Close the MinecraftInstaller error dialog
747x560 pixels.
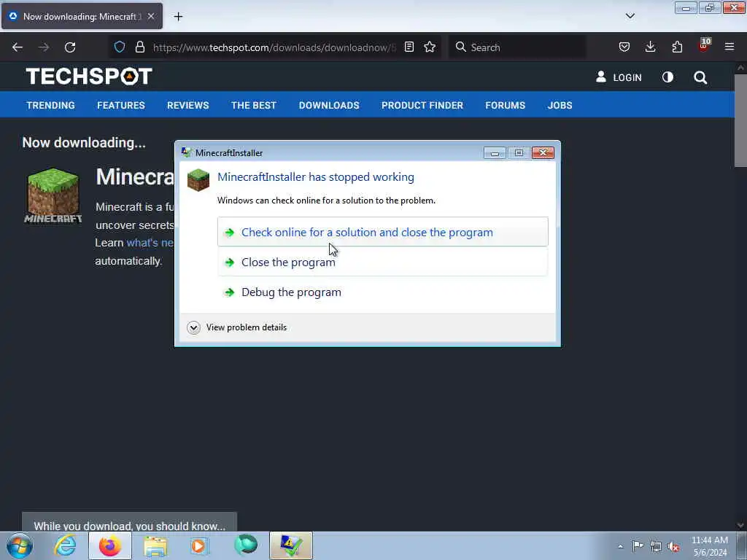pyautogui.click(x=543, y=152)
